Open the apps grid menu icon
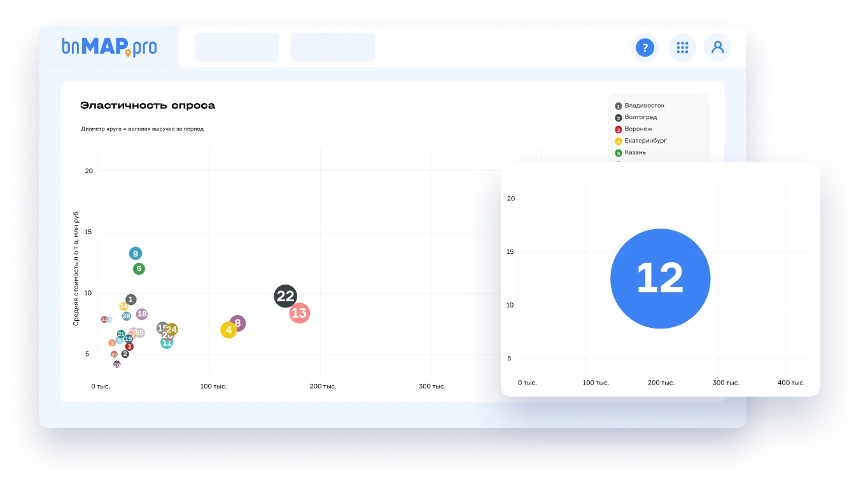This screenshot has height=480, width=868. pyautogui.click(x=682, y=48)
